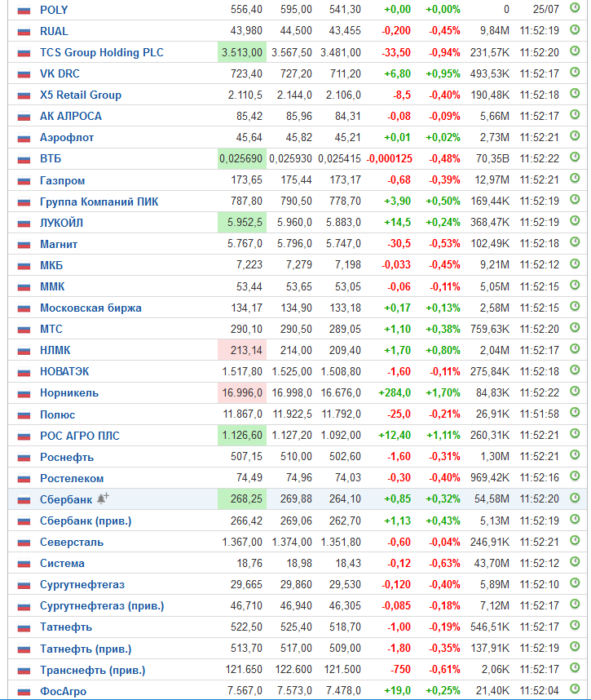Click the clock icon in the ЛУКОЙЛ row

(575, 220)
